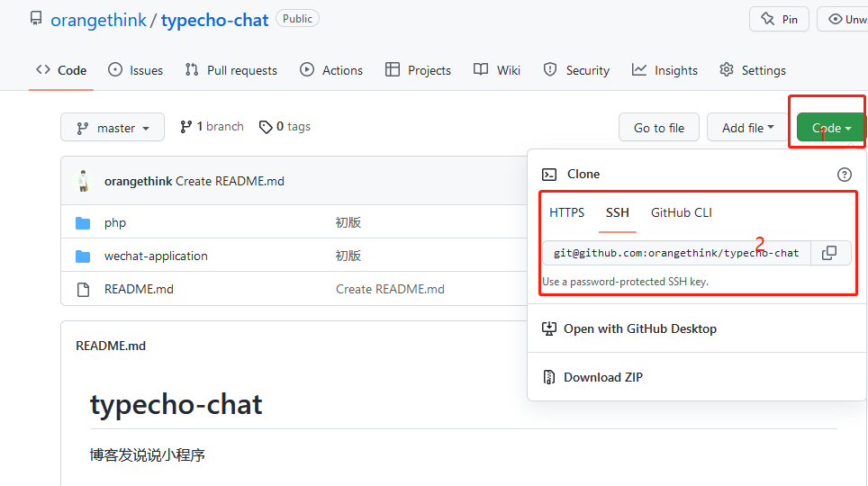Click the 博客发说说小程序 description text
Viewport: 868px width, 486px height.
click(148, 455)
